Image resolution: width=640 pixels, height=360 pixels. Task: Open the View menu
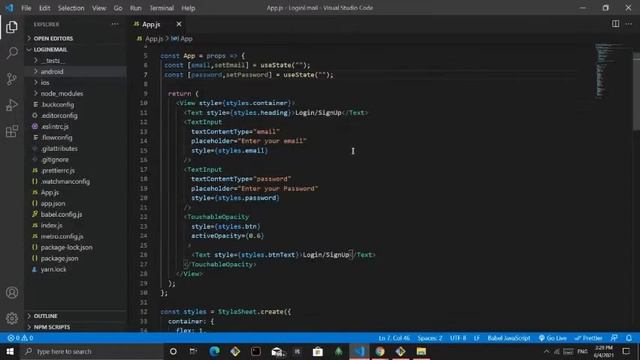[x=99, y=8]
